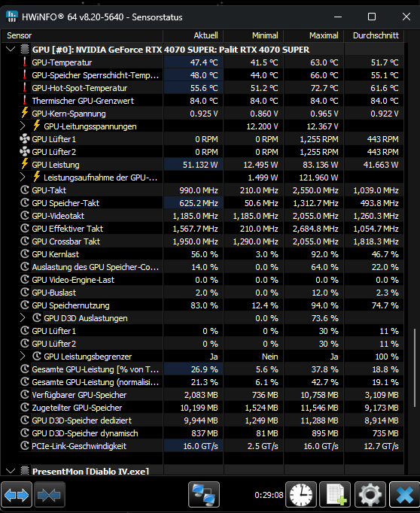Click average value 74.7 % of GPU Speichernutzung
Image resolution: width=420 pixels, height=513 pixels.
pos(385,305)
